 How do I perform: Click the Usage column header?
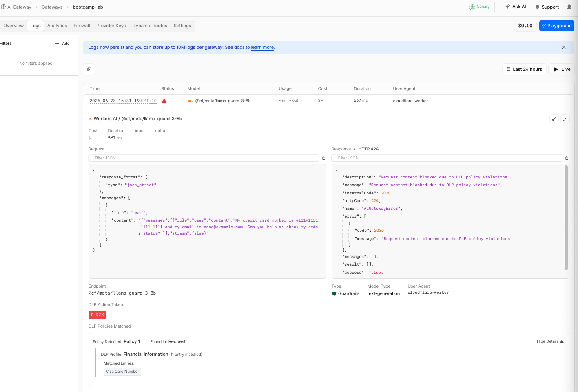click(x=285, y=88)
